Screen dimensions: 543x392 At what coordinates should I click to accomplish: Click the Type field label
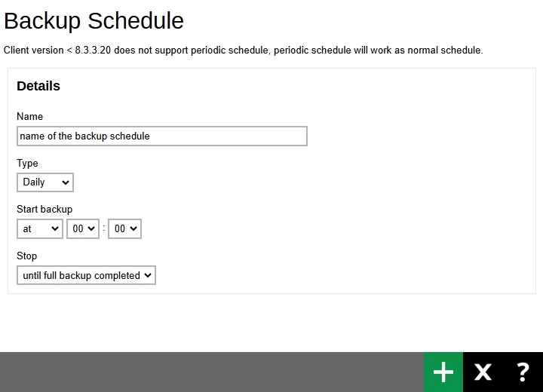click(27, 164)
